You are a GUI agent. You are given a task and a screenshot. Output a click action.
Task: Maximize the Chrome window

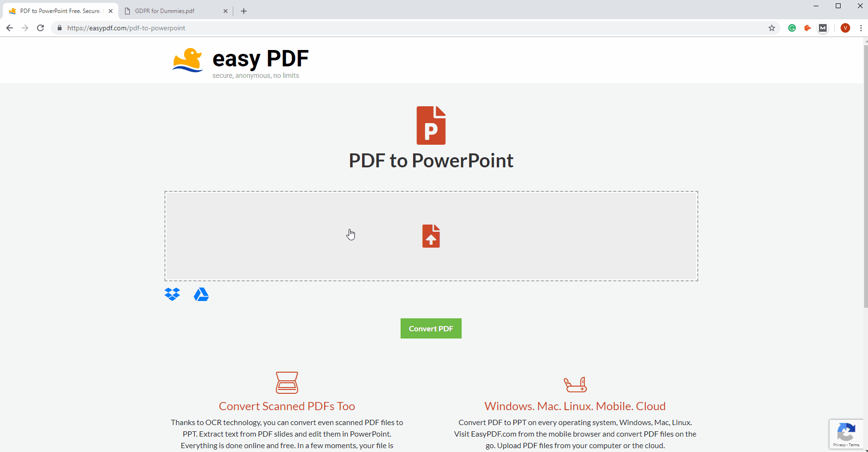(x=838, y=6)
